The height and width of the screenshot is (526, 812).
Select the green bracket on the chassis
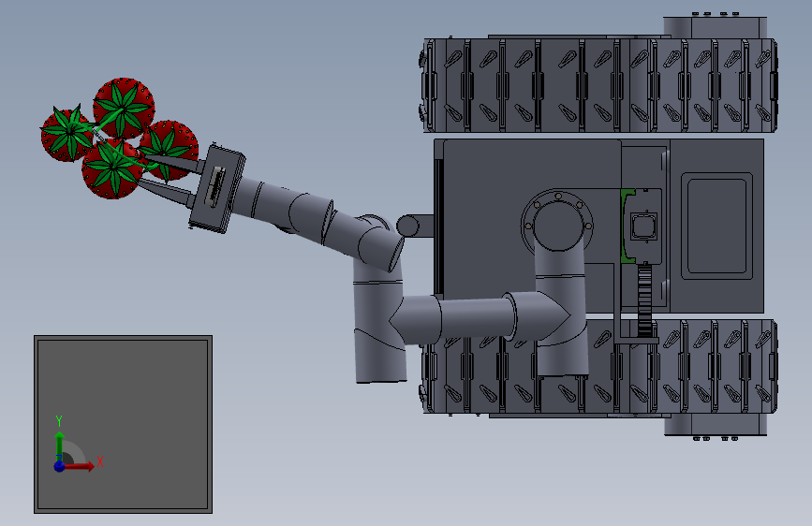(x=626, y=226)
